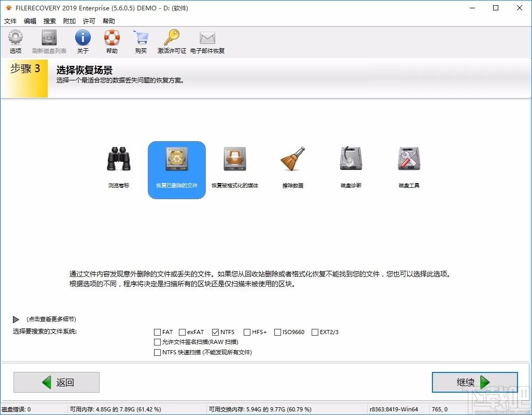
Task: Open the 文件 menu
Action: click(x=10, y=21)
